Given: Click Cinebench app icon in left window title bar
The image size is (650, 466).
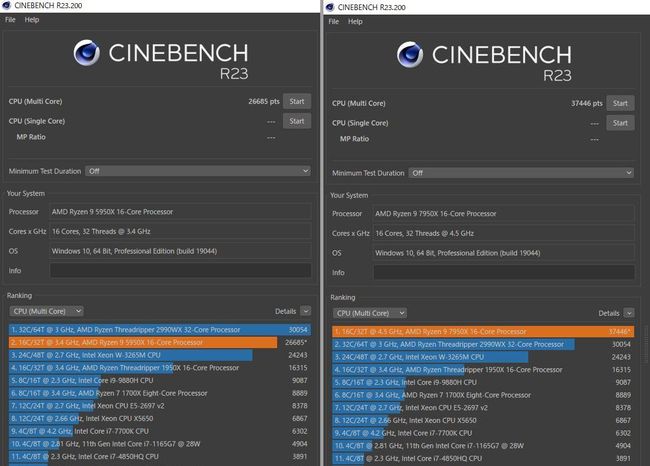Looking at the screenshot, I should pos(6,5).
